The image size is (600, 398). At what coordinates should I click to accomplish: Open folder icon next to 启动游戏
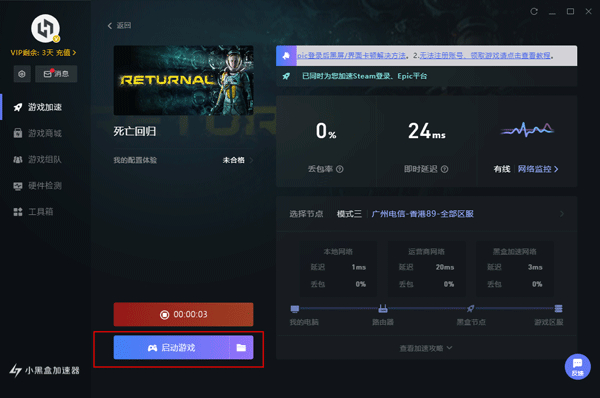tap(241, 347)
